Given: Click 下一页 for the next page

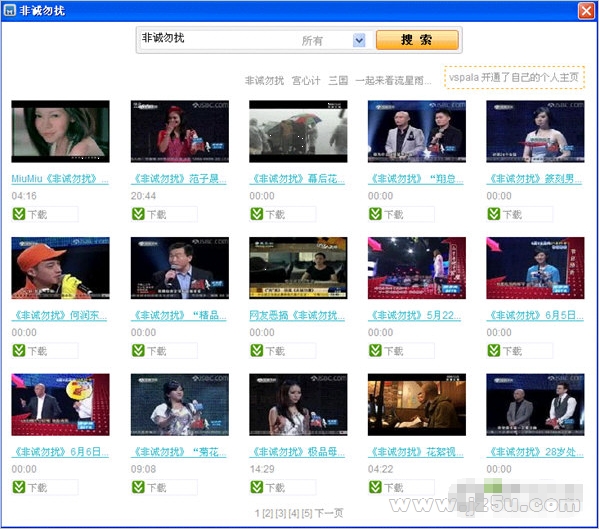Looking at the screenshot, I should pyautogui.click(x=329, y=513).
